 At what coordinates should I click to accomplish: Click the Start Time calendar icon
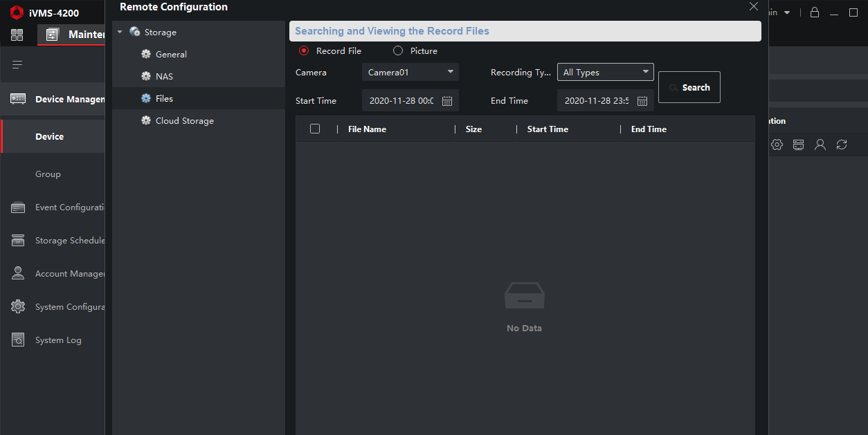[x=447, y=101]
